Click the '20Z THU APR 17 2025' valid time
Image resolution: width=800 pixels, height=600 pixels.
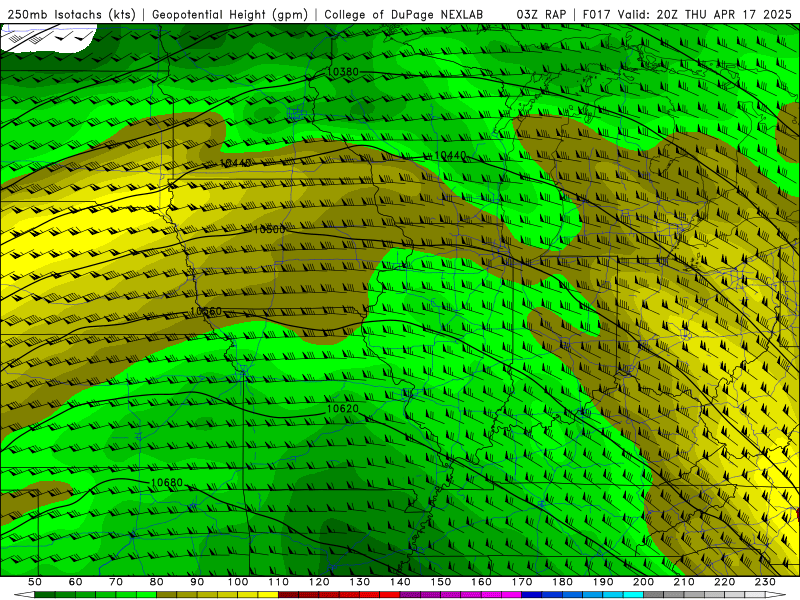click(x=724, y=14)
